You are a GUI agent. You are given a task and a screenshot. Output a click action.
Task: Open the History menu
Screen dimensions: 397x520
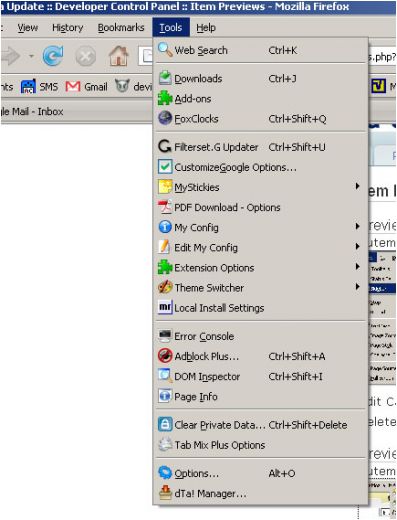pyautogui.click(x=68, y=28)
